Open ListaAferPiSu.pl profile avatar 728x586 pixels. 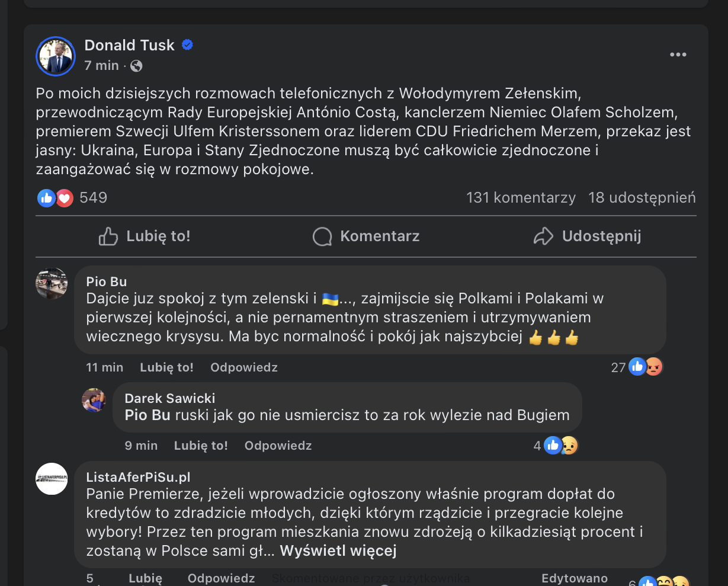pos(52,479)
